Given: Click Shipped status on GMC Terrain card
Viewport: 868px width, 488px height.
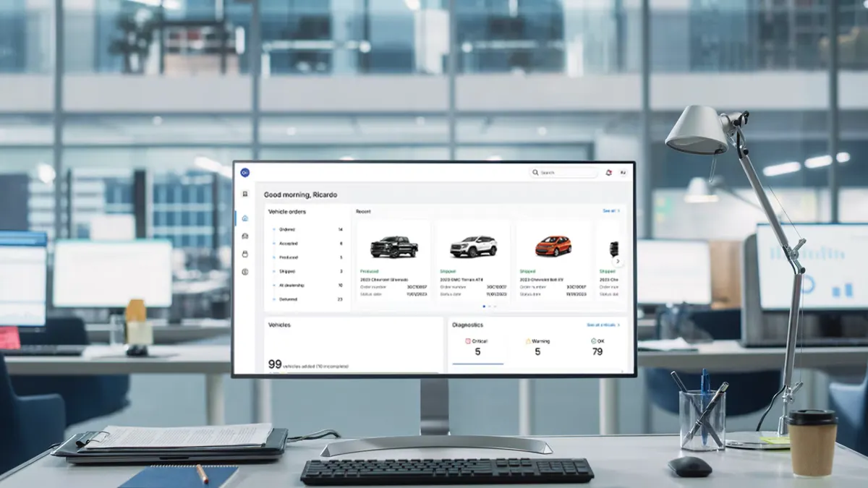Looking at the screenshot, I should (x=447, y=271).
